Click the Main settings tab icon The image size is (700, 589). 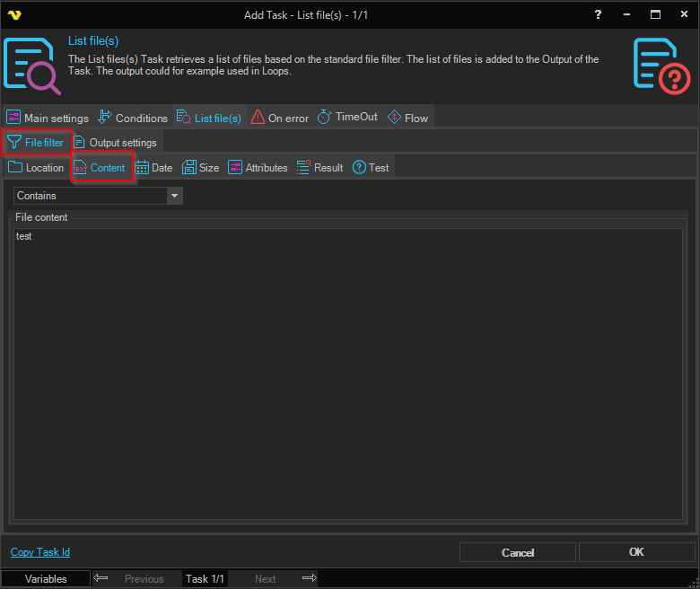(x=14, y=118)
